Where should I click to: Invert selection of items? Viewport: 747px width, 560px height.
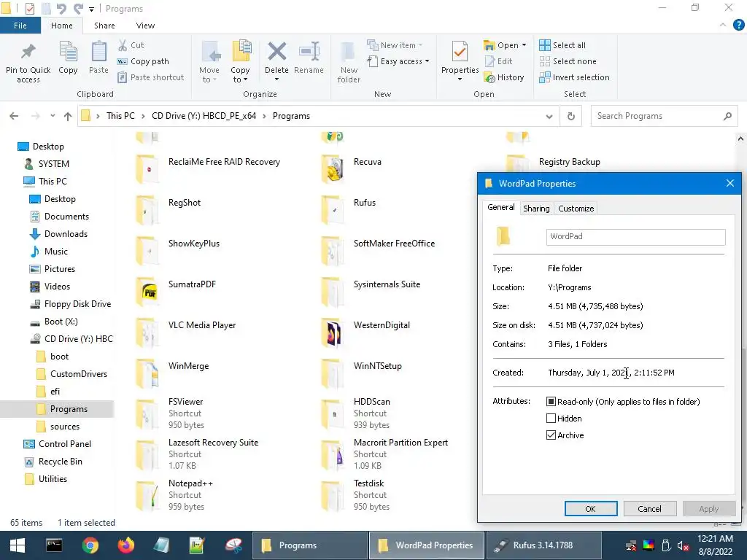[575, 77]
